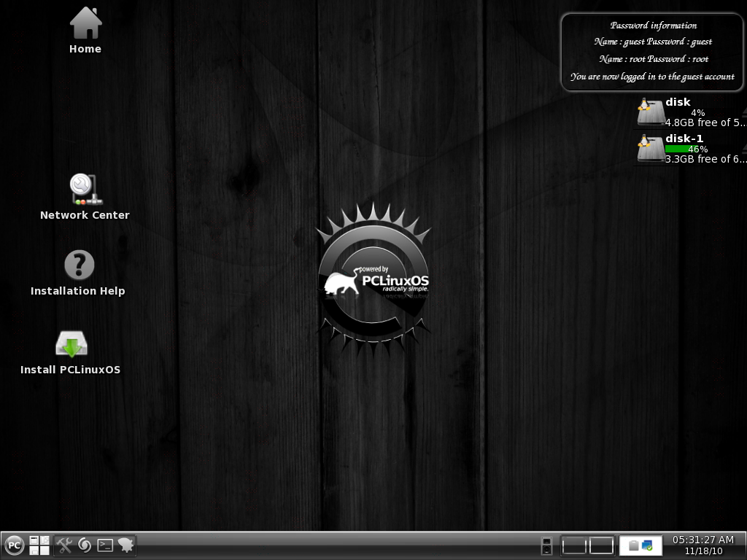The image size is (747, 560).
Task: Click the update notifier tray icon
Action: tap(649, 545)
